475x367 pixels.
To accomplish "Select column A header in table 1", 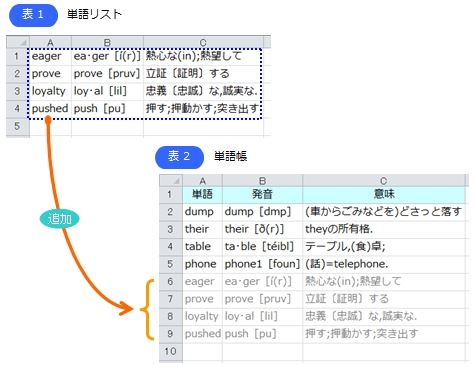I will pos(50,42).
